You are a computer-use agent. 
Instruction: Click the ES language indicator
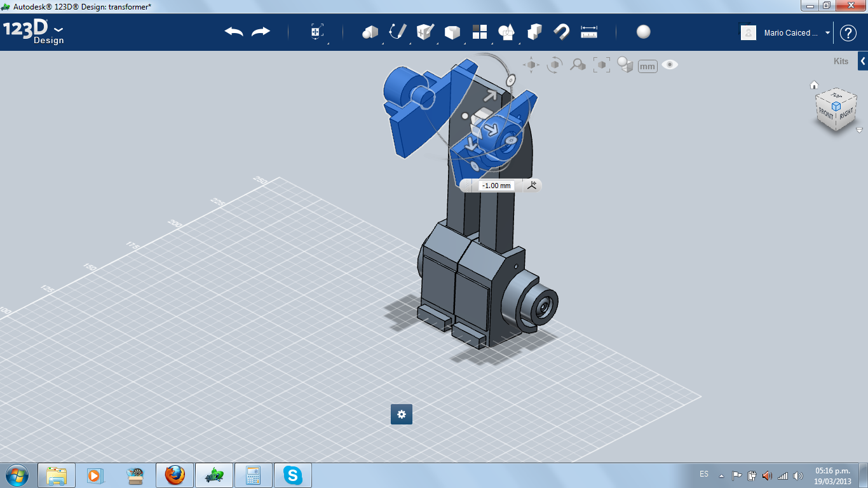[704, 474]
